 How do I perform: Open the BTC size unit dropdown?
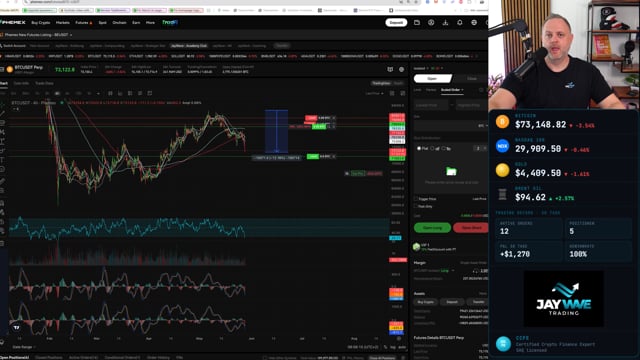click(483, 126)
